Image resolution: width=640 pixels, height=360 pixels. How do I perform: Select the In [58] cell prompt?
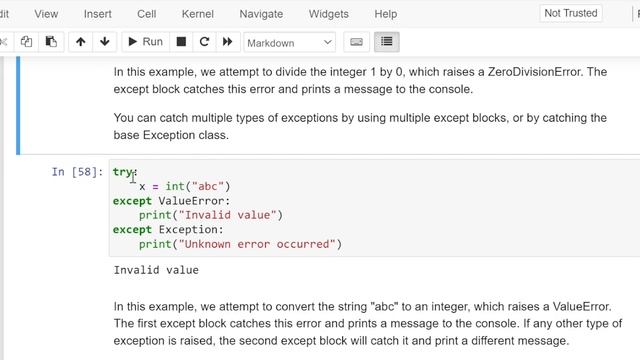click(77, 172)
